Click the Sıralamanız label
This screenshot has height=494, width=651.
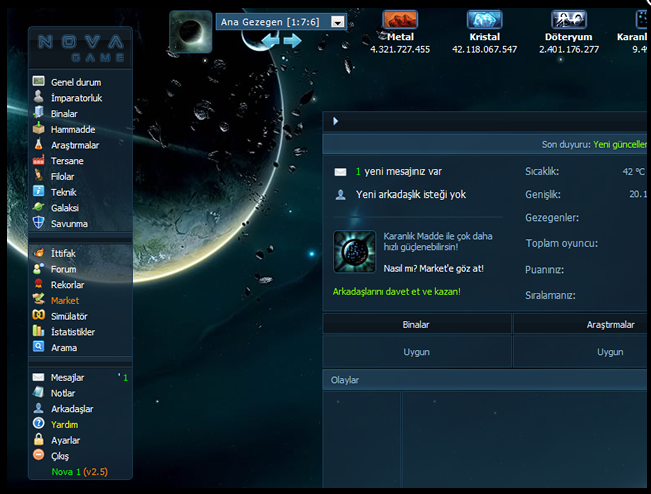click(x=550, y=296)
